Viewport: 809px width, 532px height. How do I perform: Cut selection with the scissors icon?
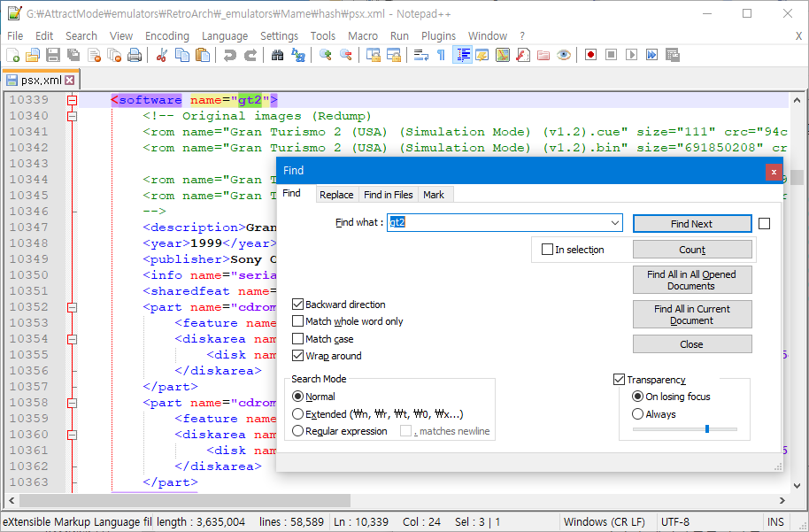click(x=161, y=55)
